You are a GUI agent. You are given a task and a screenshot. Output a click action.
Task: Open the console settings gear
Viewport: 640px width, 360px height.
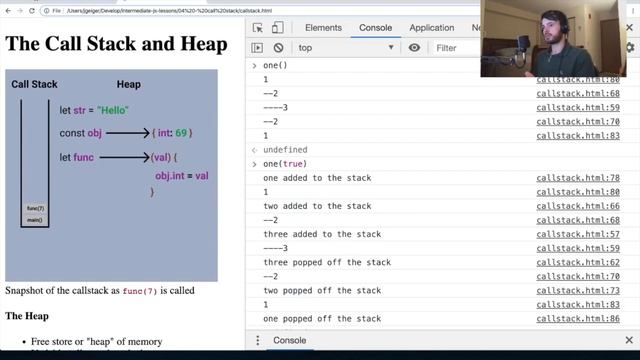[x=631, y=48]
